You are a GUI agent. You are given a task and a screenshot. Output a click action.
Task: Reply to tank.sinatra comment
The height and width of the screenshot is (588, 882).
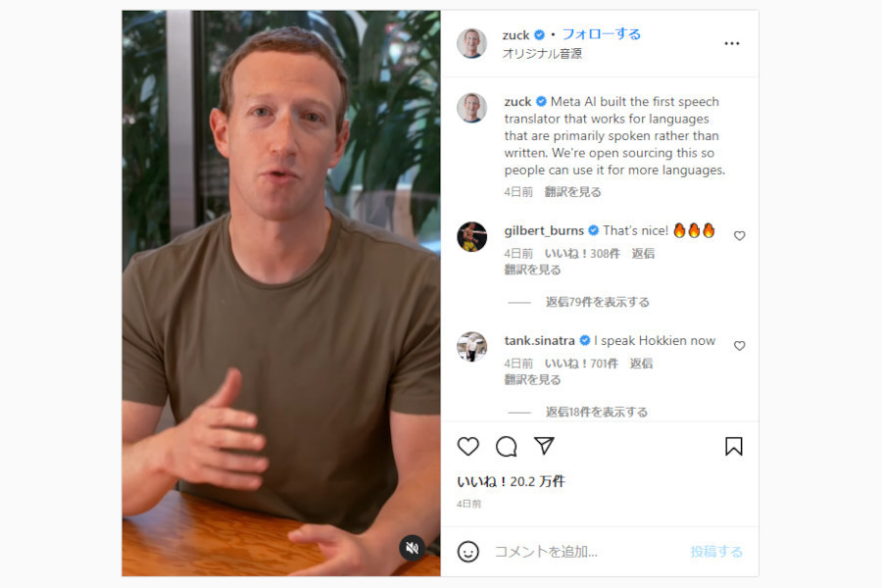pos(641,363)
